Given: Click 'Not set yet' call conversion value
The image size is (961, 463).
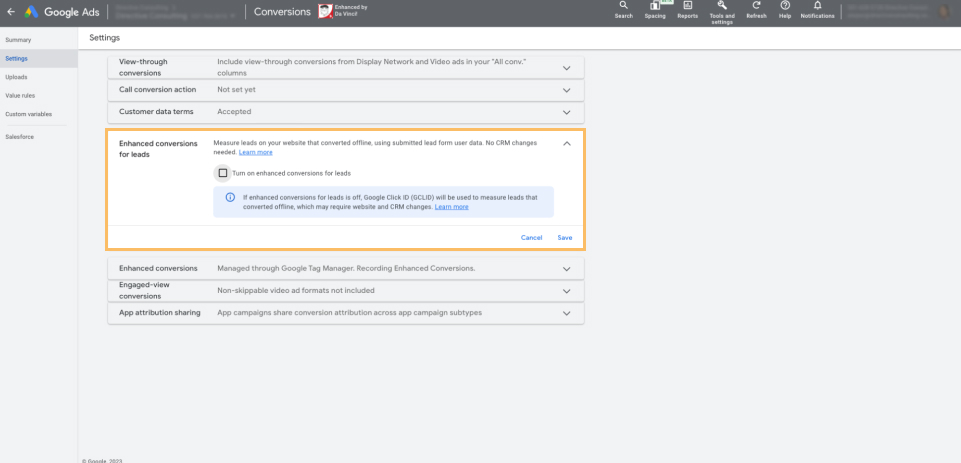Looking at the screenshot, I should pos(237,90).
